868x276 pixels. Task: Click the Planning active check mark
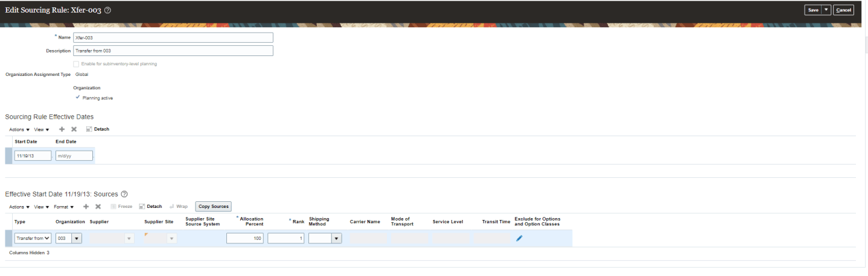click(x=77, y=97)
